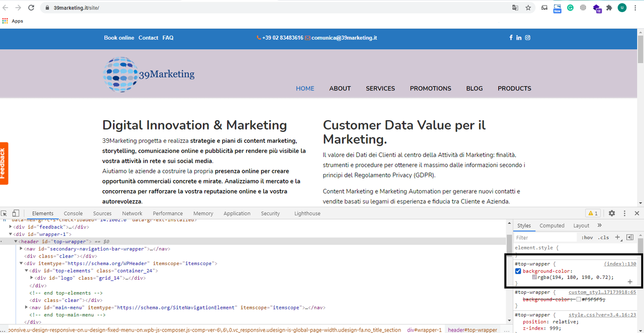Go back using the browser back arrow
This screenshot has width=644, height=333.
click(x=6, y=8)
